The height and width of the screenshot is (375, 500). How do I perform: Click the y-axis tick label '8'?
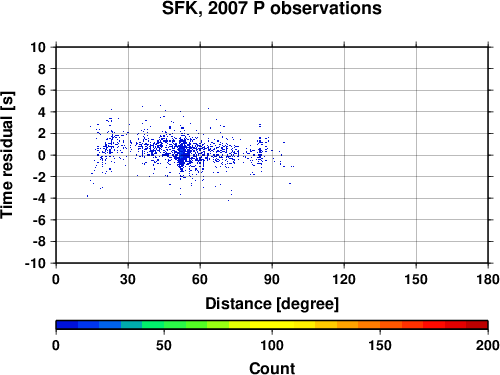point(42,69)
